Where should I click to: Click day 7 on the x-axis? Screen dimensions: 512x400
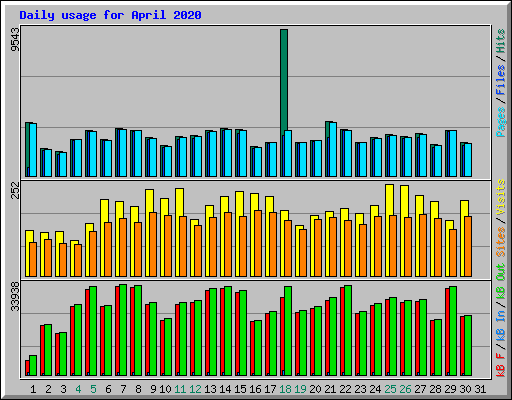pyautogui.click(x=123, y=389)
